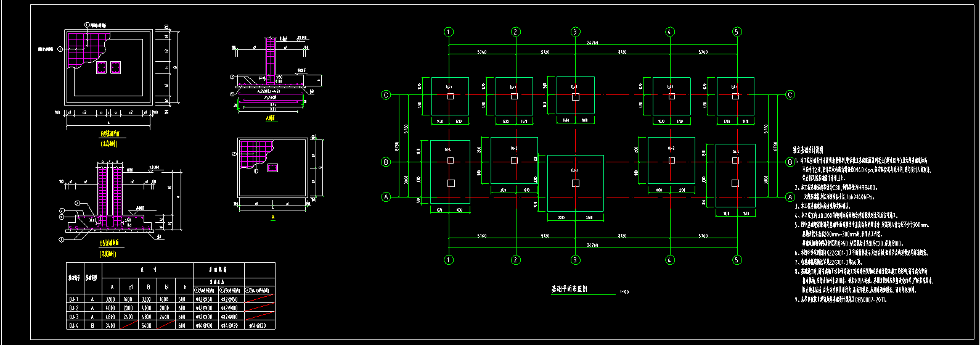Select grid bubble 5 above the plan
Screen dimensions: 980x345
click(x=736, y=32)
